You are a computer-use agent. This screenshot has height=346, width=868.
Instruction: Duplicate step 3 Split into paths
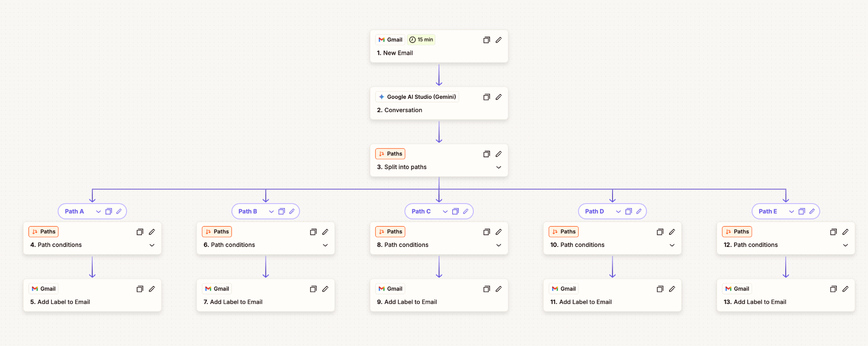point(486,154)
